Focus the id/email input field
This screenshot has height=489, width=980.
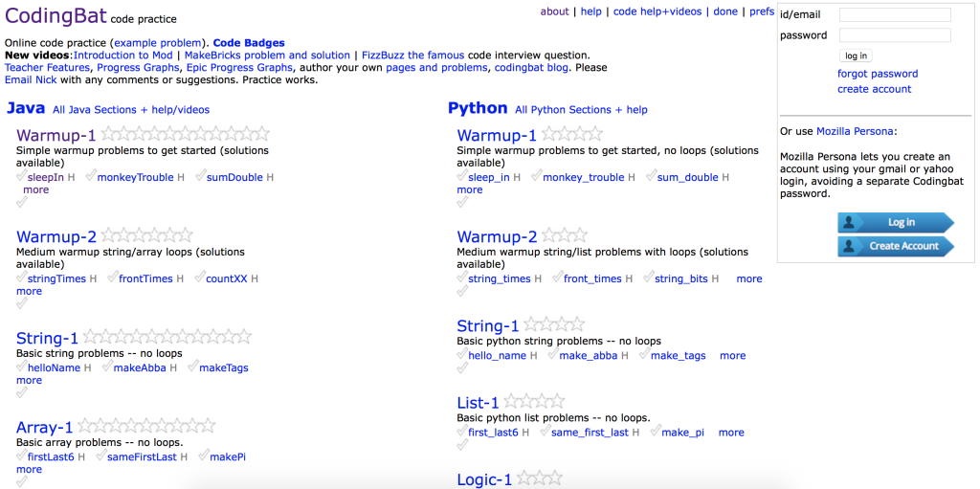tap(895, 14)
